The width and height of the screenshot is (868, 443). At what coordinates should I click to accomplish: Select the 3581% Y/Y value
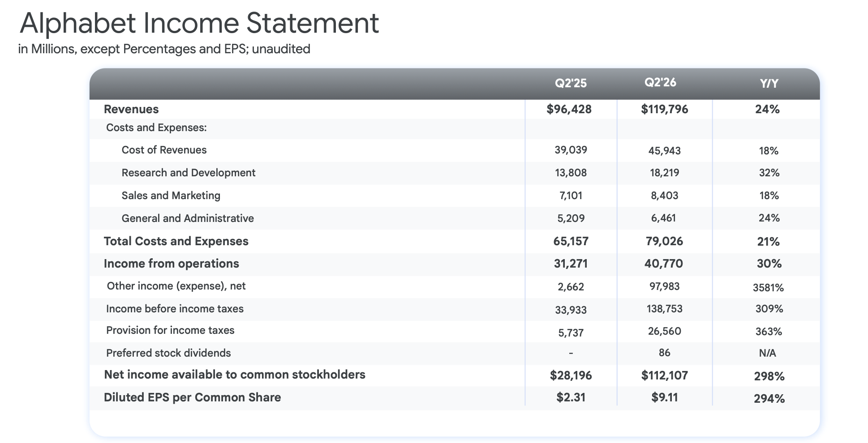click(x=768, y=288)
